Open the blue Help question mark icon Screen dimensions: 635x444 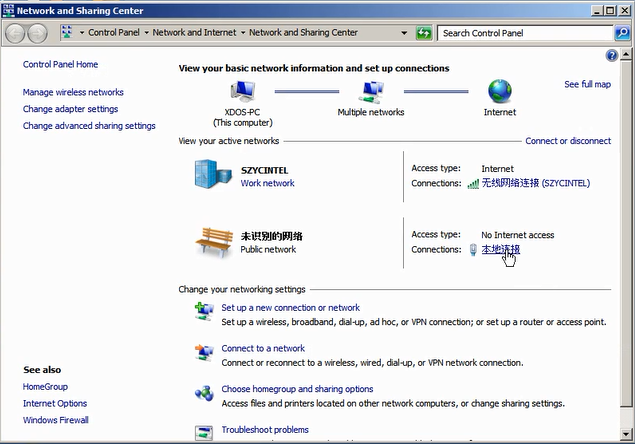point(612,55)
